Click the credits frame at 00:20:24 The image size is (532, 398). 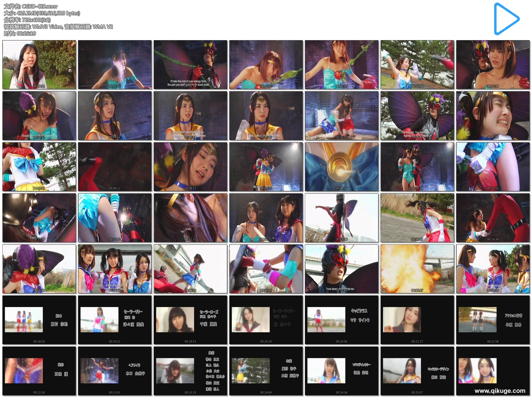pos(266,320)
